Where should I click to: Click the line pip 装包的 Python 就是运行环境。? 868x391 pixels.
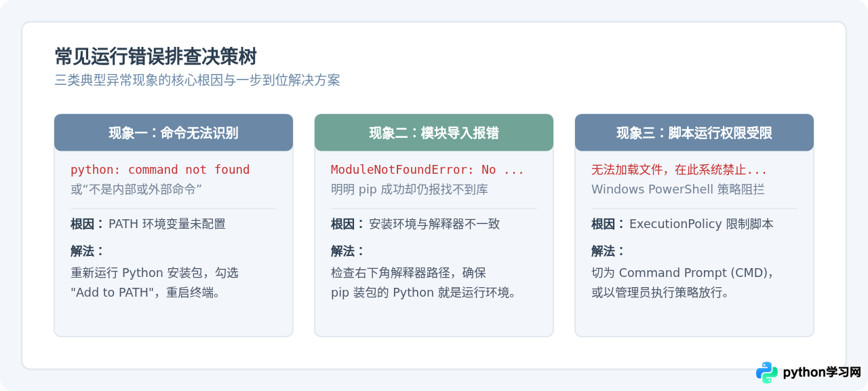(x=424, y=293)
